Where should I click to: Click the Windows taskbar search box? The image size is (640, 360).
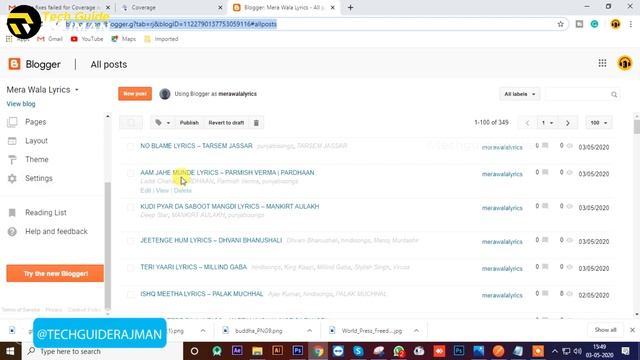tap(102, 351)
